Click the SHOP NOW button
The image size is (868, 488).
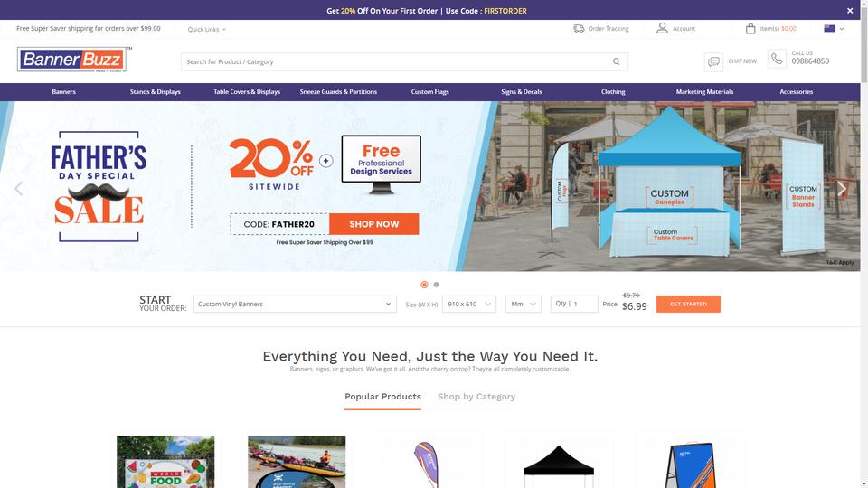click(373, 224)
